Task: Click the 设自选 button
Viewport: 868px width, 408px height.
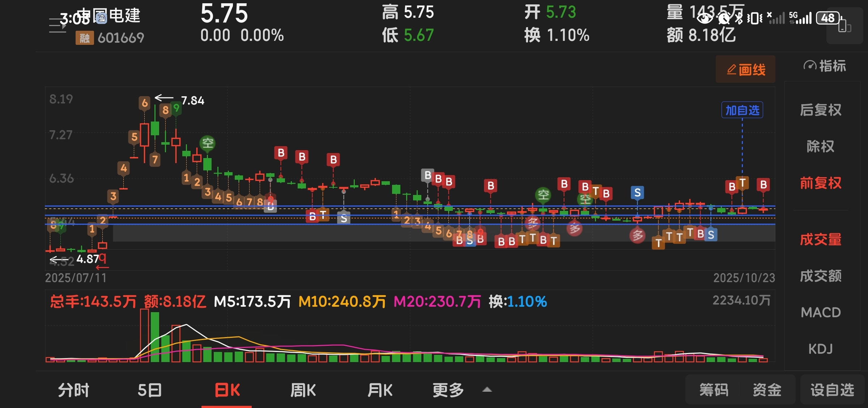Action: click(x=832, y=390)
